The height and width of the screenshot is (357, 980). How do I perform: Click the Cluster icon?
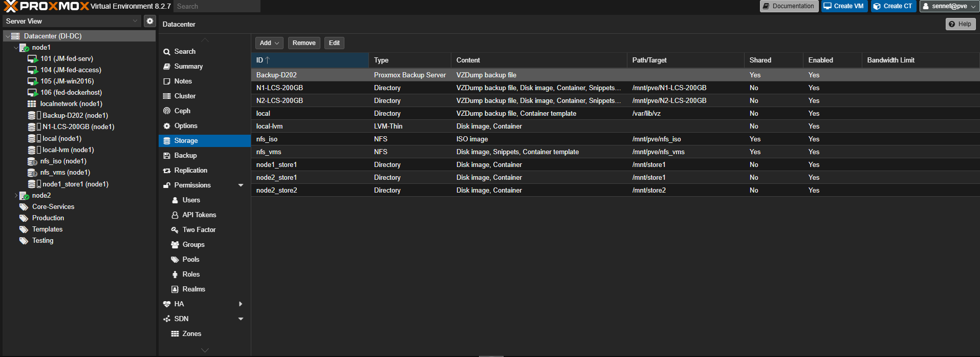click(167, 96)
